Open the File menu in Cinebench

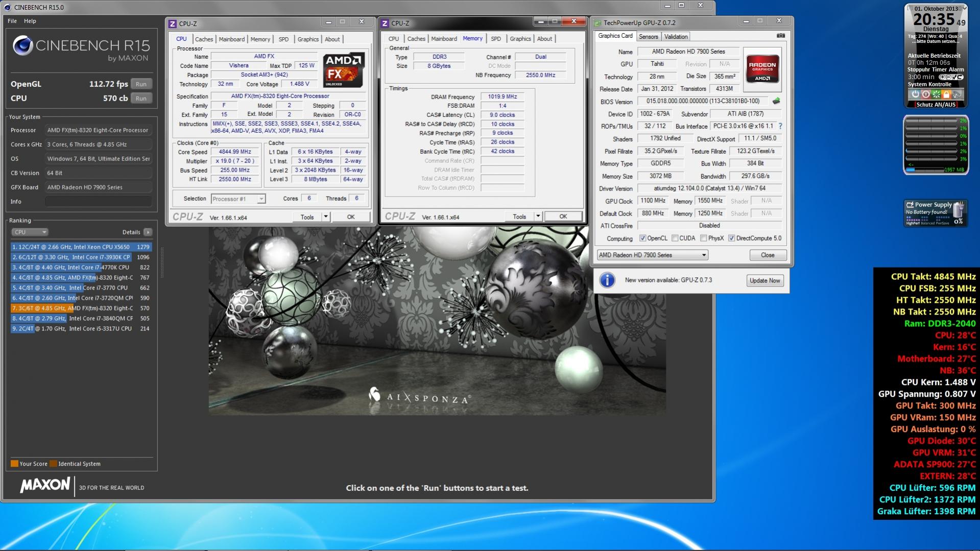coord(12,21)
